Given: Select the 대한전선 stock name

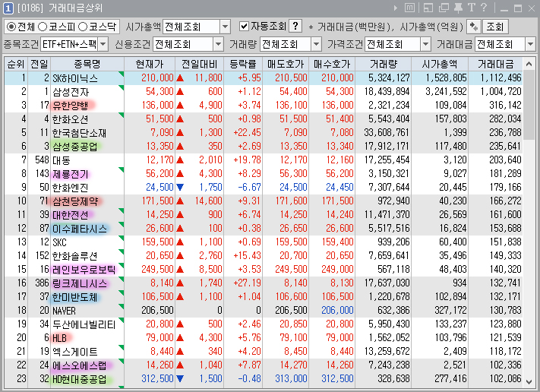Looking at the screenshot, I should (71, 215).
